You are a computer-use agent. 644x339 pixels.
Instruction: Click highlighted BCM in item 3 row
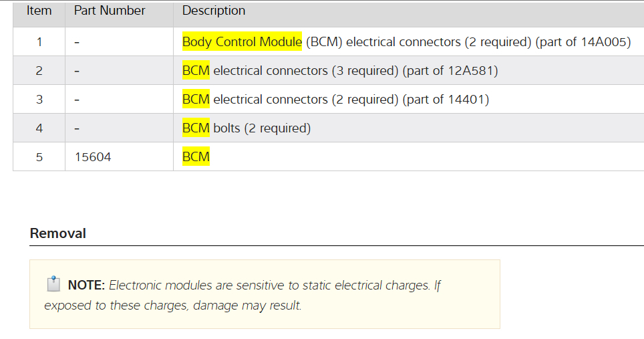tap(196, 100)
